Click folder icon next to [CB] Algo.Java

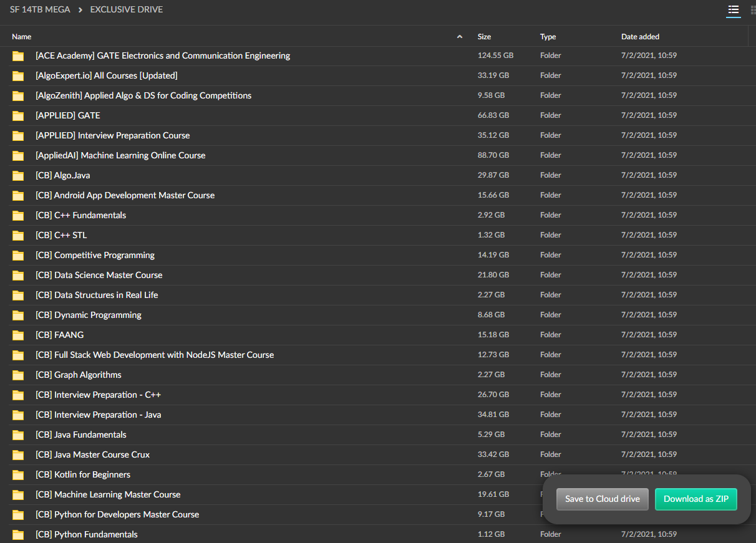(18, 176)
